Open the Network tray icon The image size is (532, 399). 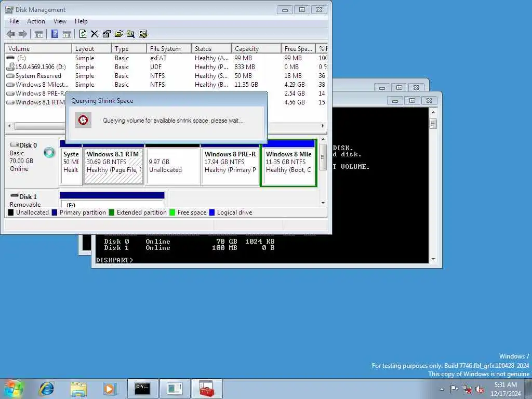pyautogui.click(x=467, y=390)
